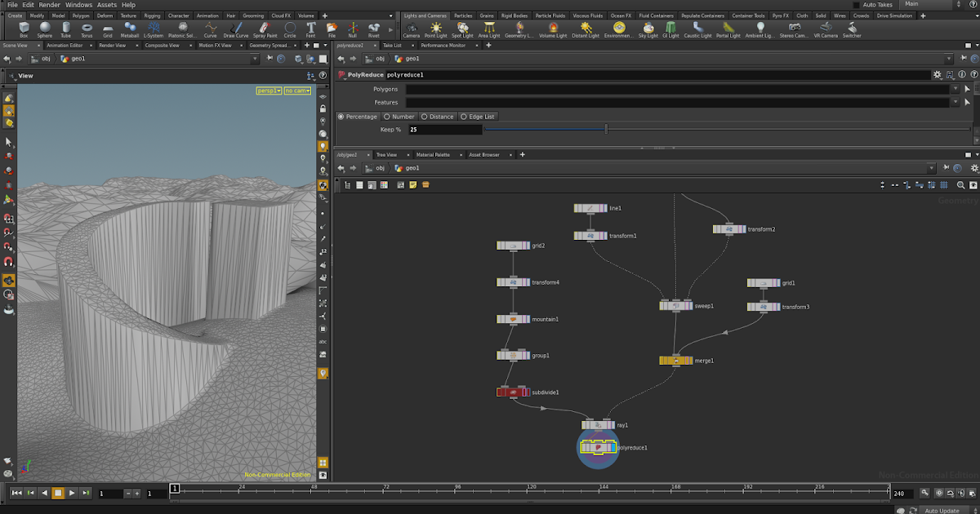Click the Switcher shelf tool
The width and height of the screenshot is (980, 514).
coord(852,30)
